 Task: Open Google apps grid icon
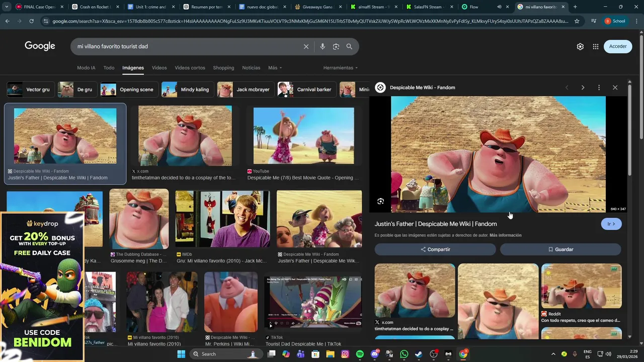click(x=596, y=46)
